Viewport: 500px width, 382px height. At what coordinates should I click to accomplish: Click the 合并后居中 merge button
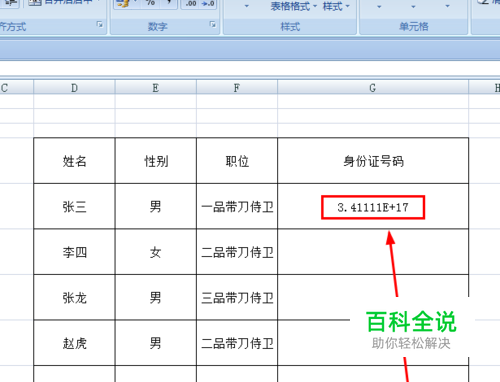coord(63,3)
